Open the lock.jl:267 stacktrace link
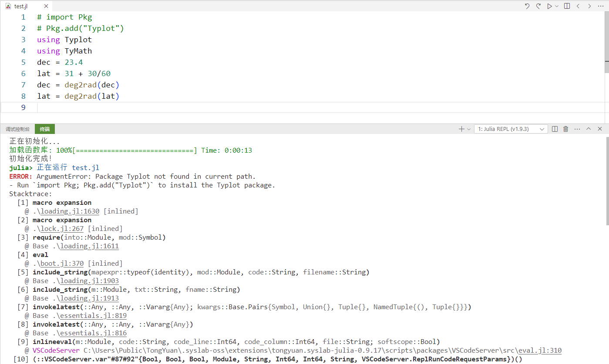The image size is (609, 364). [x=62, y=229]
